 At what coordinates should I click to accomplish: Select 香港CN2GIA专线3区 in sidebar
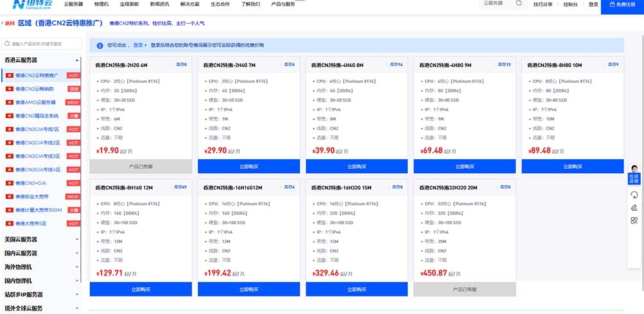[38, 156]
